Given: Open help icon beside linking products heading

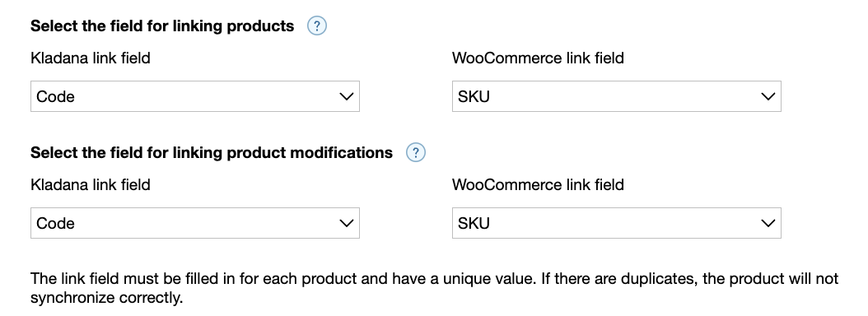Looking at the screenshot, I should click(x=316, y=26).
